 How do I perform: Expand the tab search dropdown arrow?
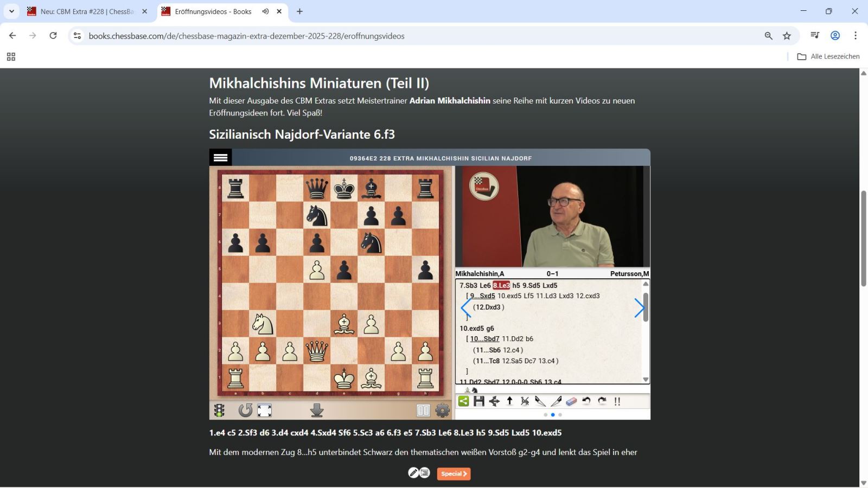pos(11,11)
